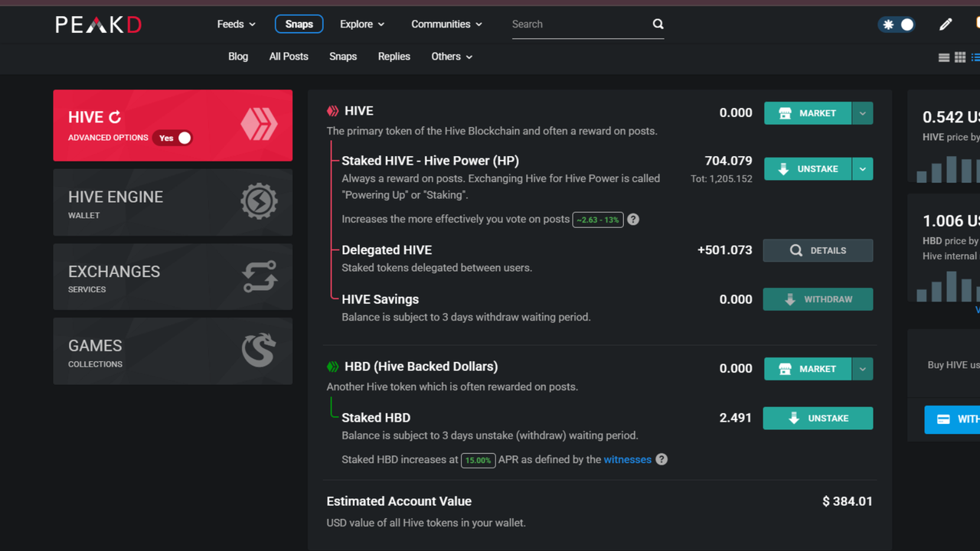Open the Blog tab
Viewport: 980px width, 551px height.
238,57
